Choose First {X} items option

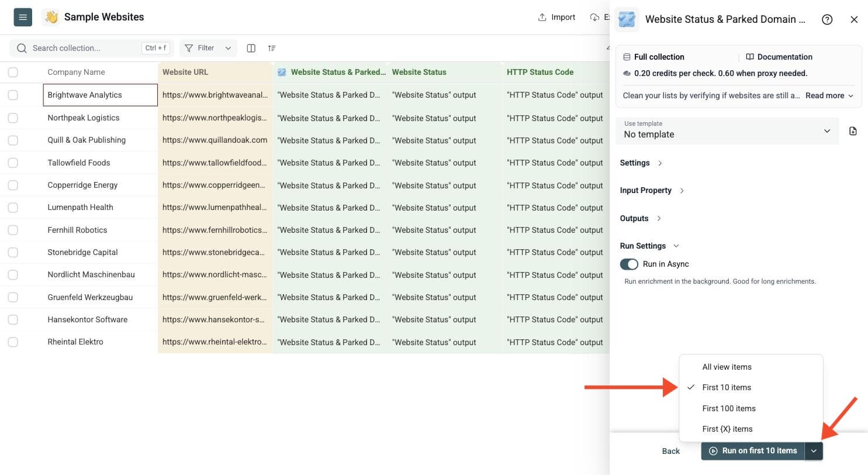point(751,429)
